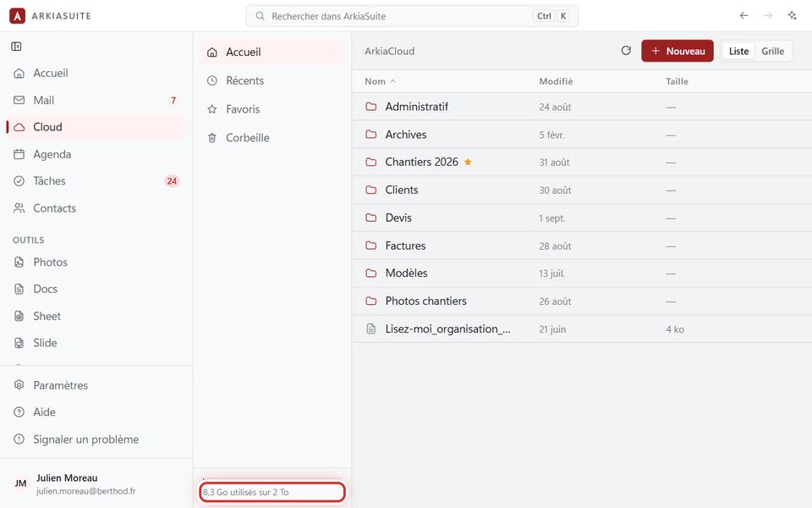Open the Clients folder
The image size is (812, 508).
point(582,190)
